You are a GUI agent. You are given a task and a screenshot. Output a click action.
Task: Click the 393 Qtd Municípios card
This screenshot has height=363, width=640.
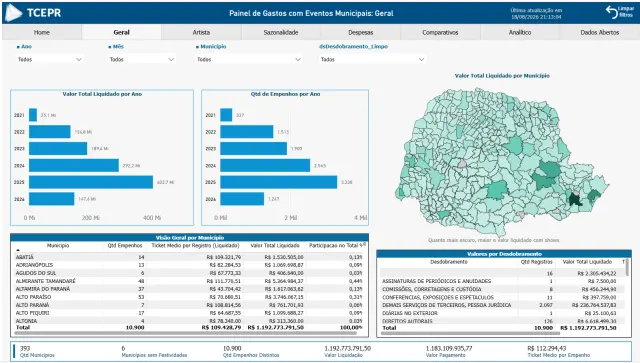(37, 352)
